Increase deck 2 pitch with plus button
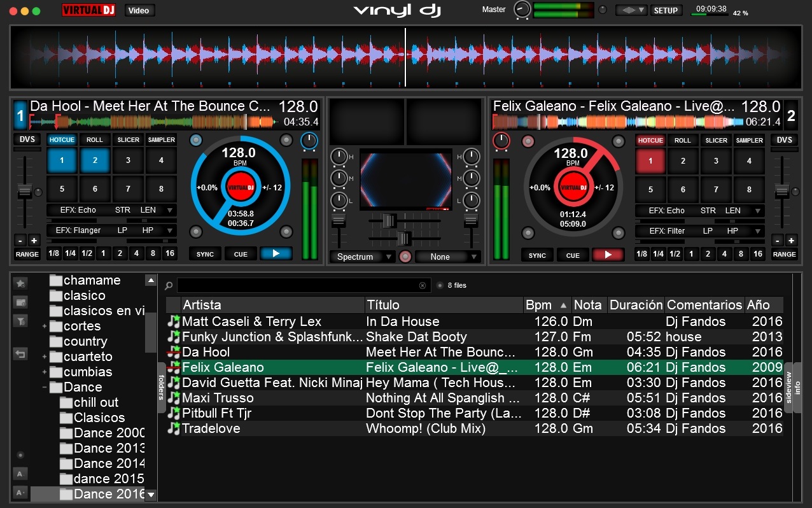Image resolution: width=812 pixels, height=508 pixels. [x=792, y=240]
